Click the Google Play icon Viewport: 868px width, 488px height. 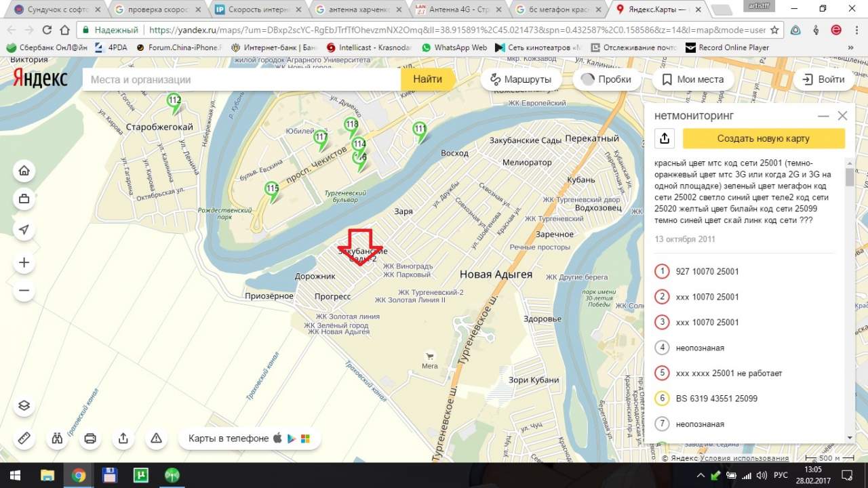click(x=291, y=439)
